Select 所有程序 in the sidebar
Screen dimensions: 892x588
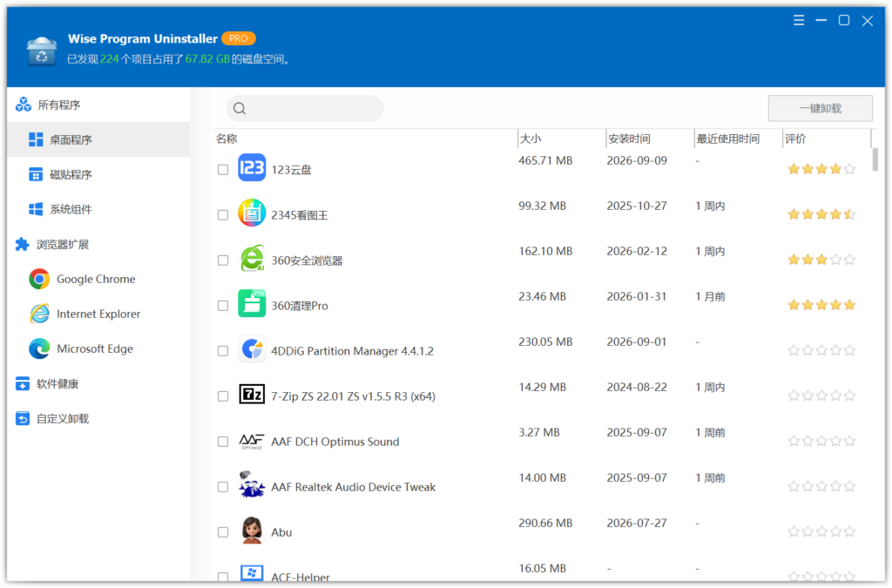98,105
